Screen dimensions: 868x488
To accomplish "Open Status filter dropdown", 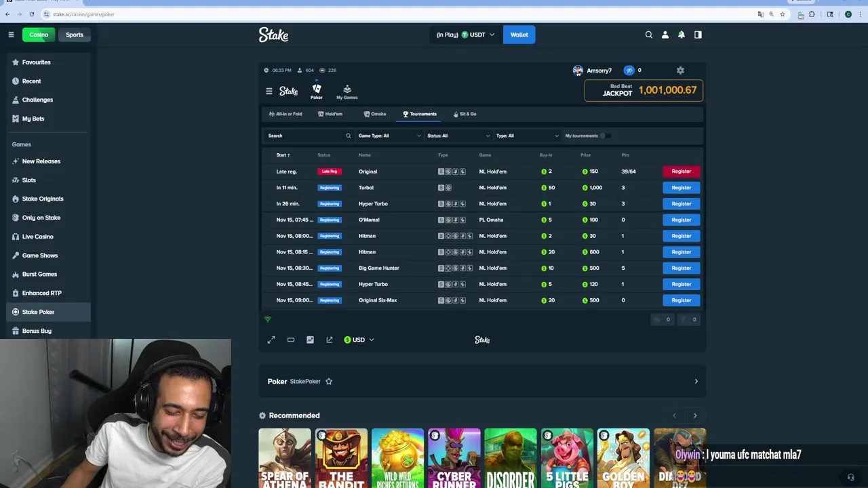I will (458, 136).
